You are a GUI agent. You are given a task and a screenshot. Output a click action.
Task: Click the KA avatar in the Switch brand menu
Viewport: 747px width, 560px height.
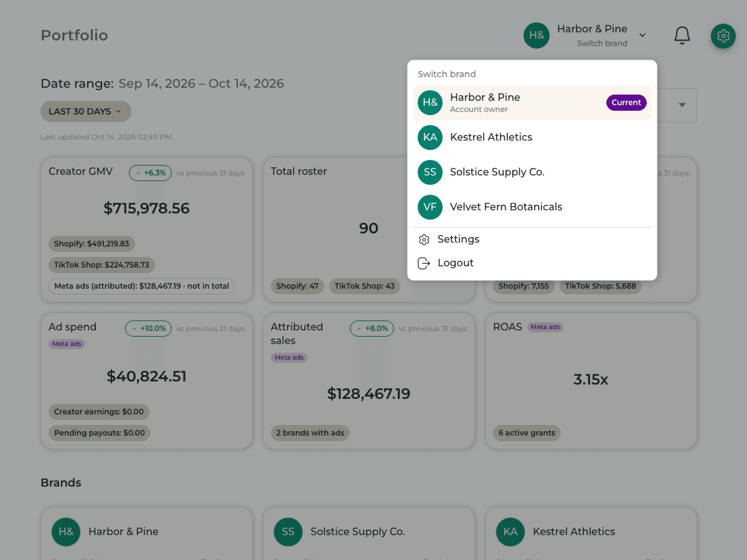(430, 138)
